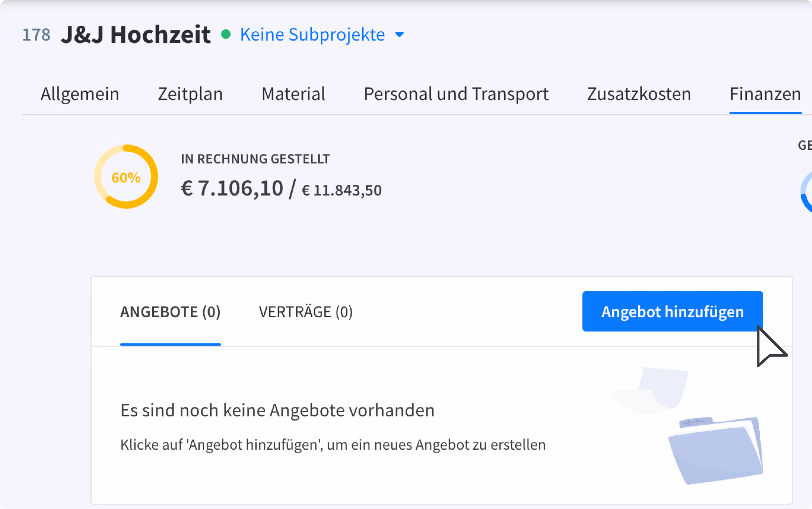Open the Zeitplan tab
The height and width of the screenshot is (509, 812).
(x=190, y=93)
